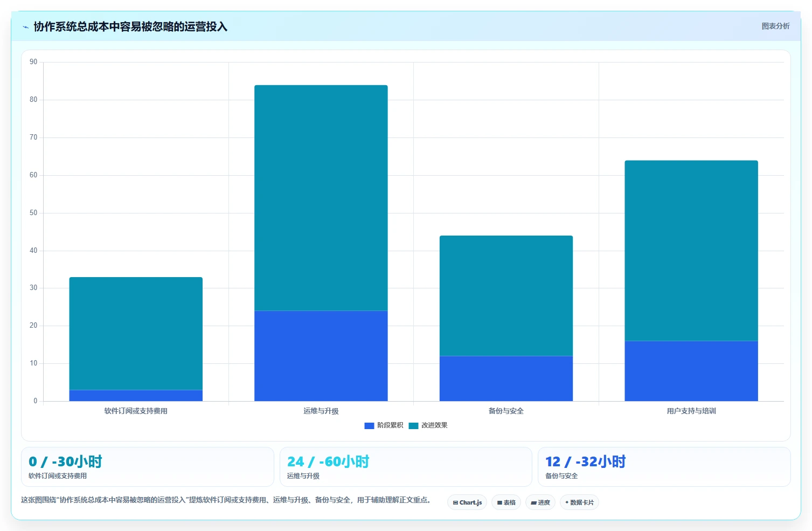
Task: Click the title 协作系统总成本中容易被忽略的运营投入
Action: 130,26
